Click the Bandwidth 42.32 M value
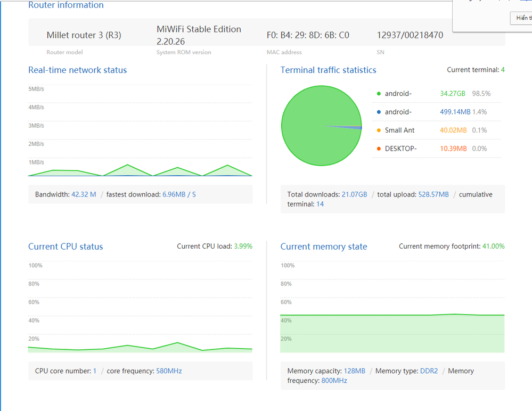532x411 pixels. pyautogui.click(x=84, y=194)
